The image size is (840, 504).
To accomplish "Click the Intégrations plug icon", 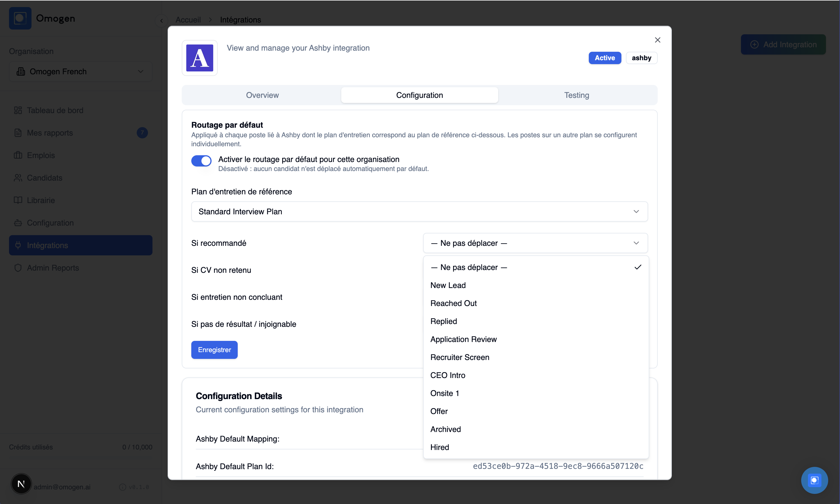I will point(18,245).
